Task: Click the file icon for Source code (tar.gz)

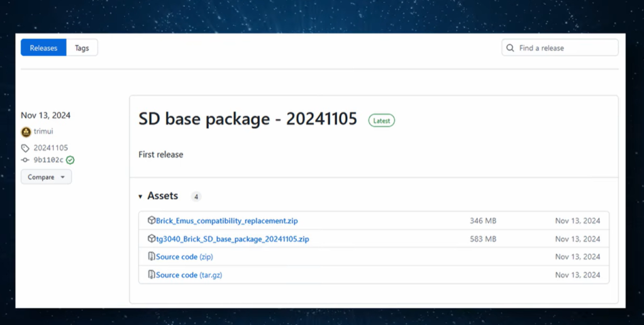Action: [152, 275]
